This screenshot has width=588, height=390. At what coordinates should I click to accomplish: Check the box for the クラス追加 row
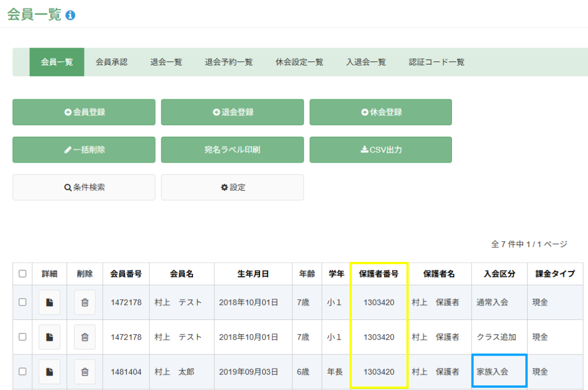click(22, 337)
